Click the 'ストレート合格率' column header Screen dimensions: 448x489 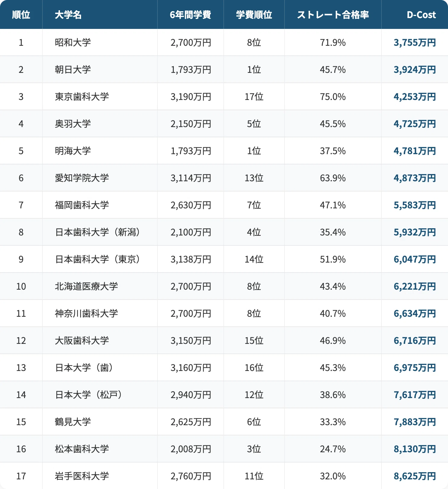tap(333, 14)
